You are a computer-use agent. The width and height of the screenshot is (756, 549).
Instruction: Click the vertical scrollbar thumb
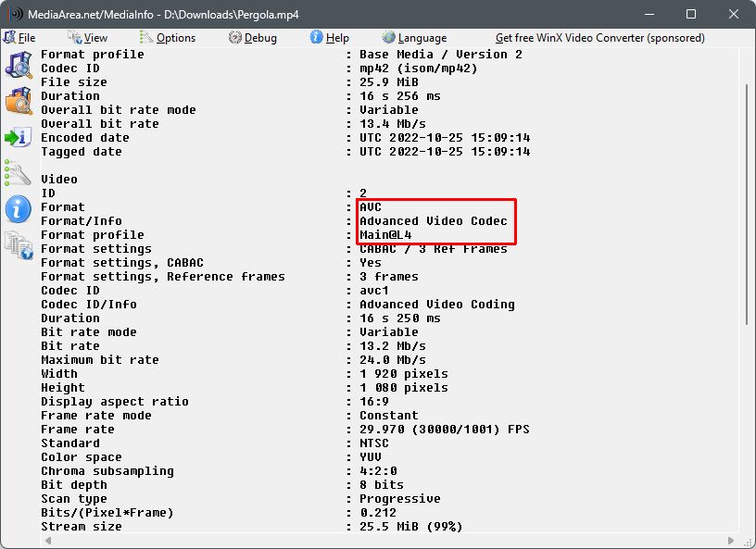[x=747, y=204]
